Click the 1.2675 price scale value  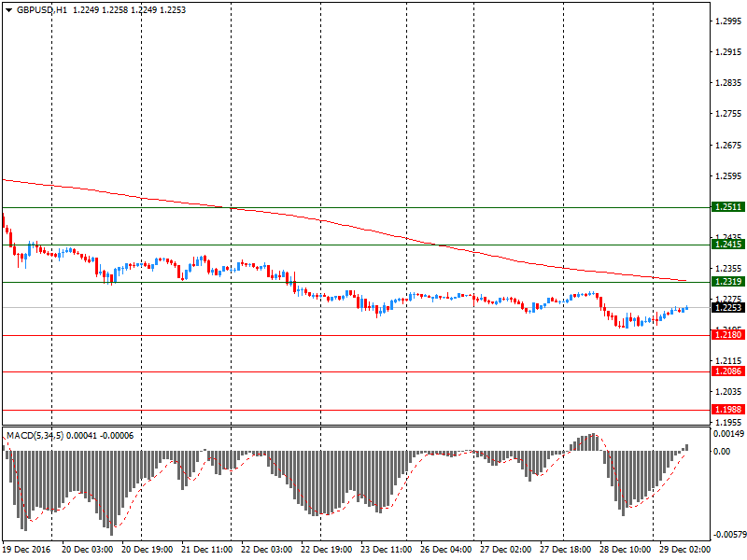[728, 146]
